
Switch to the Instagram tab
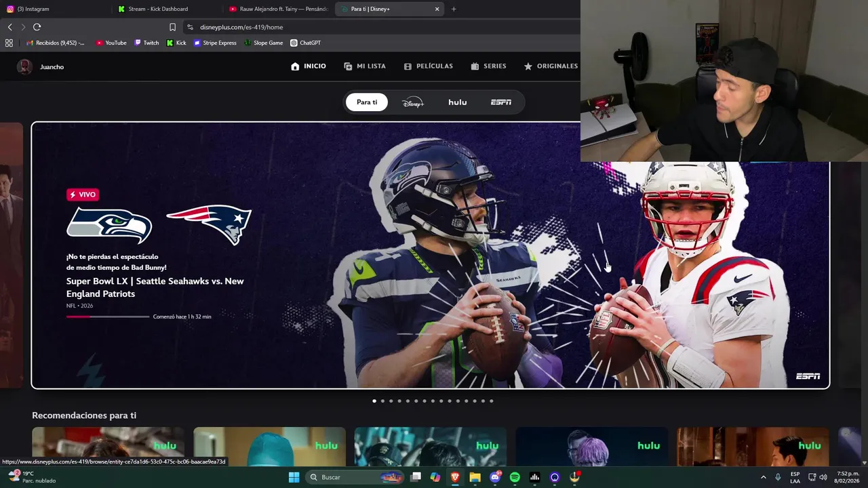tap(56, 9)
